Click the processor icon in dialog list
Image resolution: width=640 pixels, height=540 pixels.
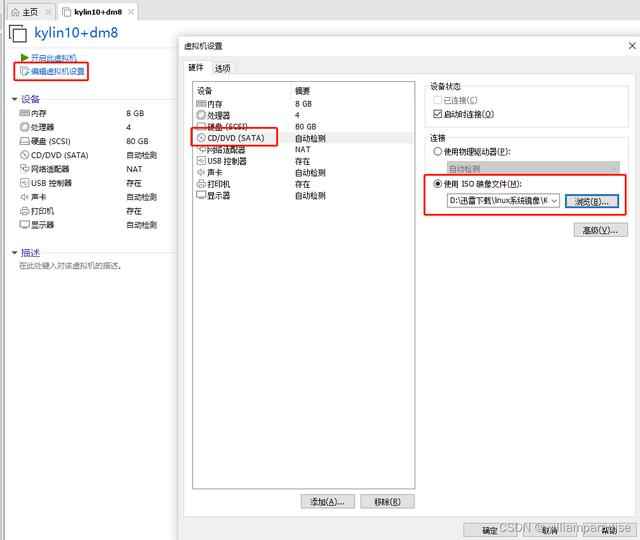(201, 115)
